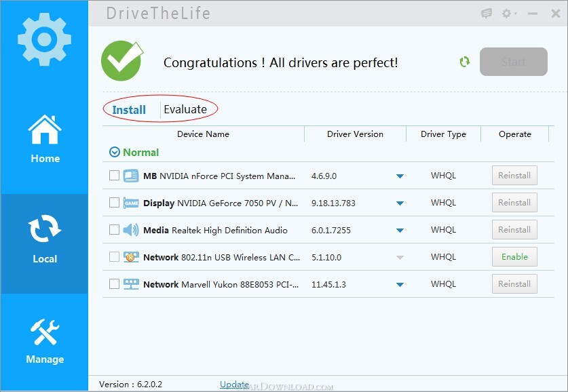This screenshot has width=568, height=392.
Task: Click the motherboard device icon
Action: pos(130,176)
